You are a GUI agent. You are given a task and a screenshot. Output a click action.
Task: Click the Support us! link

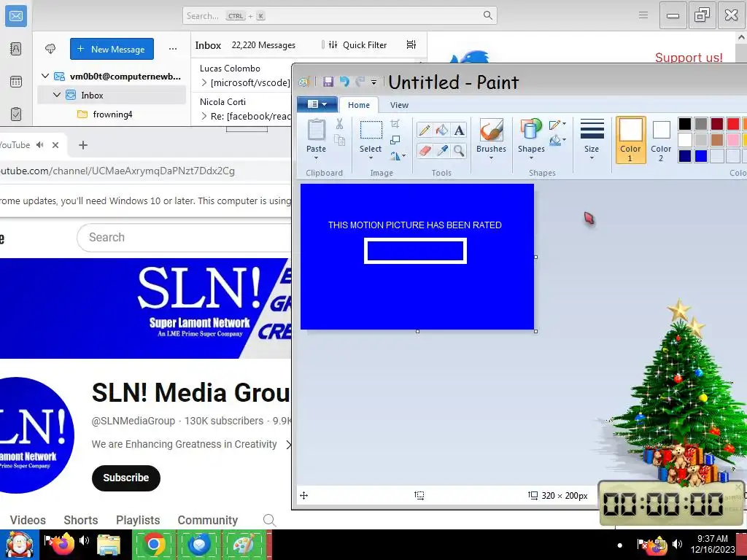pyautogui.click(x=689, y=58)
